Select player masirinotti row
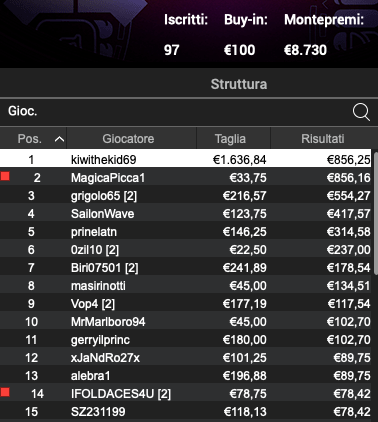The image size is (378, 422). tap(186, 286)
